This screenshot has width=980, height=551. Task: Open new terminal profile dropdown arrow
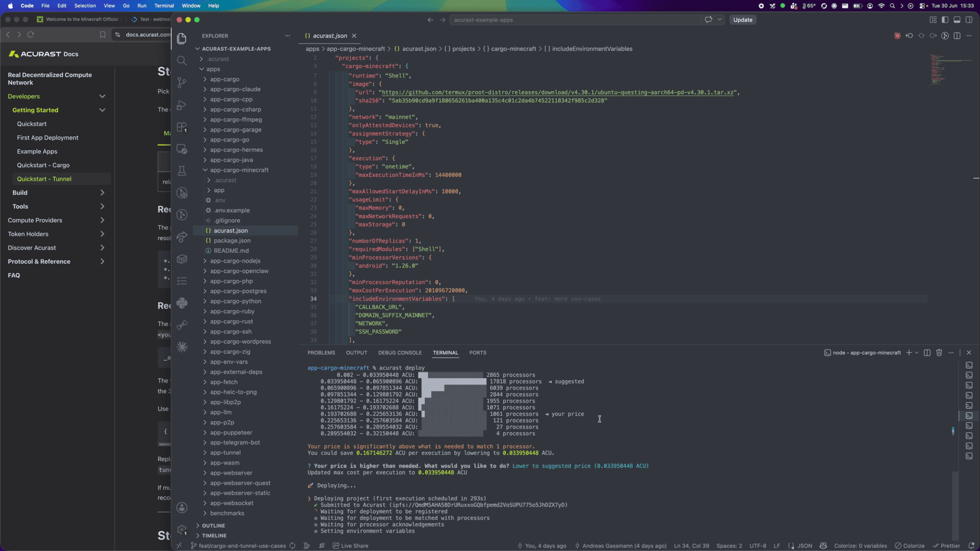pyautogui.click(x=916, y=353)
